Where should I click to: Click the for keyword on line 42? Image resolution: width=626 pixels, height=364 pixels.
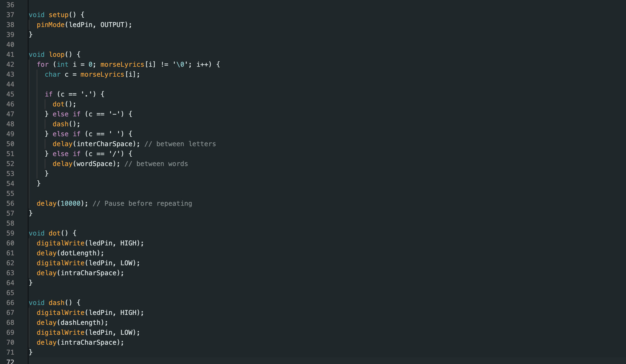tap(43, 65)
